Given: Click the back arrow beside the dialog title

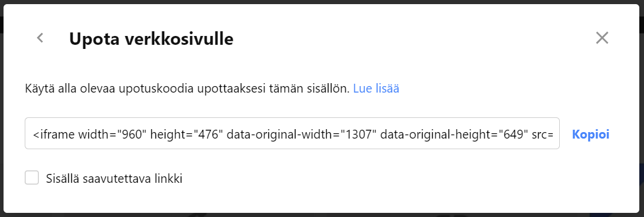Looking at the screenshot, I should (x=40, y=38).
